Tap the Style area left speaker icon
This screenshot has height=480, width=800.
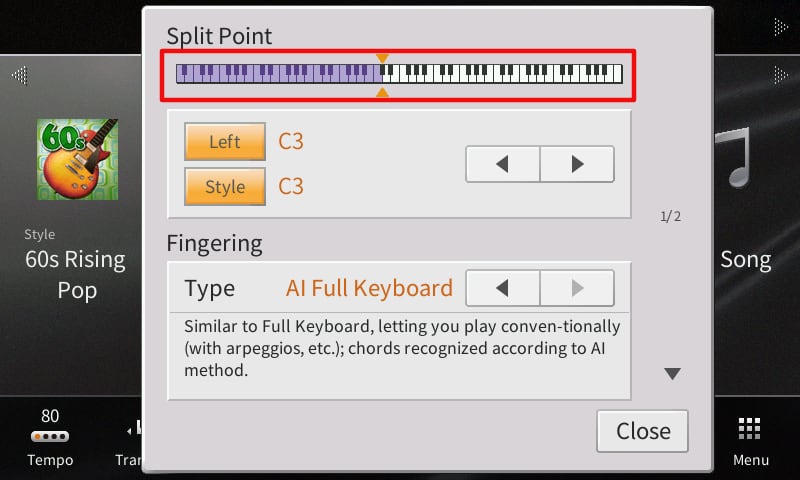(19, 75)
